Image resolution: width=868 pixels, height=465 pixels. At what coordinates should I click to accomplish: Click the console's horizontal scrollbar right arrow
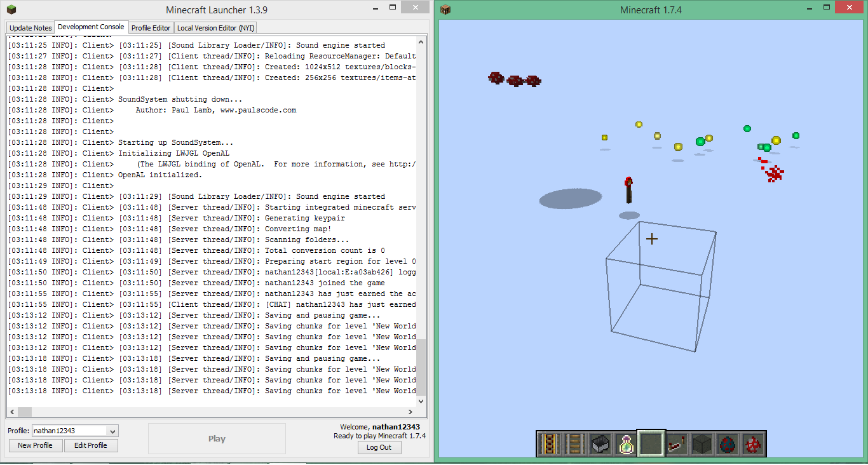[411, 412]
